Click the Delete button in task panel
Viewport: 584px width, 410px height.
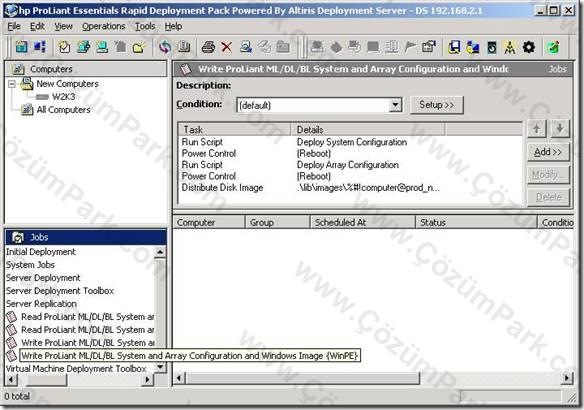click(548, 197)
